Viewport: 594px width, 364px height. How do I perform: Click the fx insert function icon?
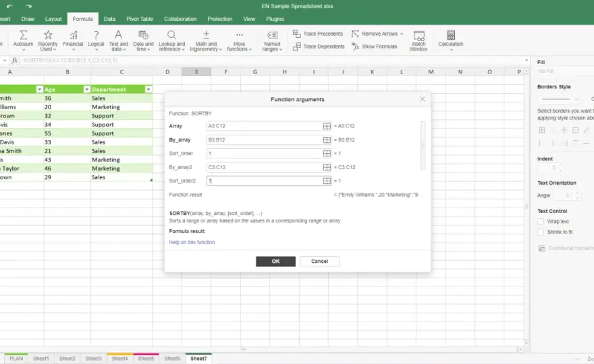tap(14, 60)
